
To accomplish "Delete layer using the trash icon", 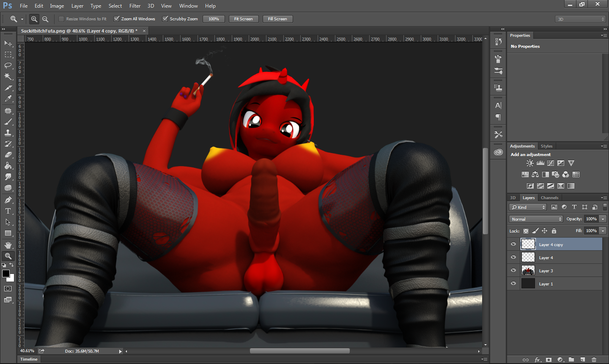I will [x=594, y=360].
